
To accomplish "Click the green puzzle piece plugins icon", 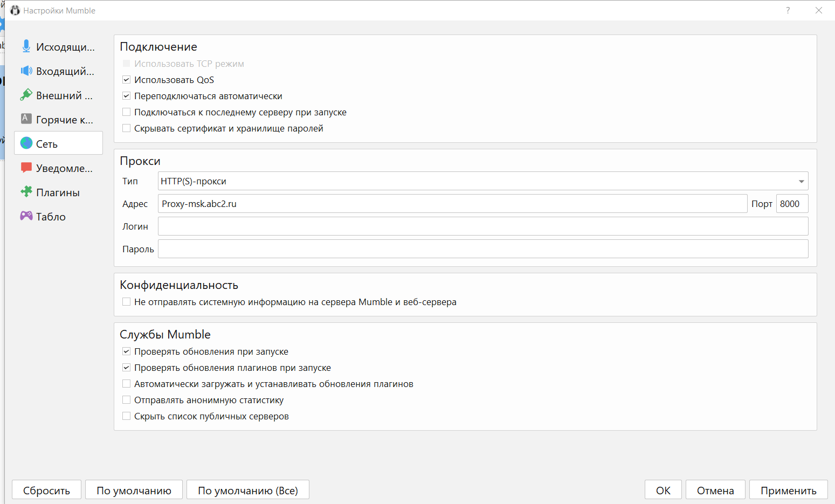I will (x=26, y=191).
